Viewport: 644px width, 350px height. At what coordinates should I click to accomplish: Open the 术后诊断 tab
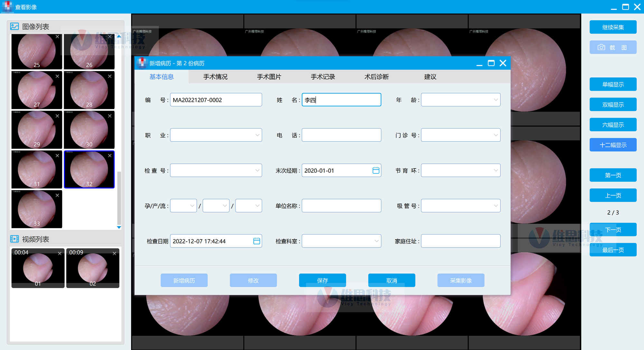coord(376,77)
